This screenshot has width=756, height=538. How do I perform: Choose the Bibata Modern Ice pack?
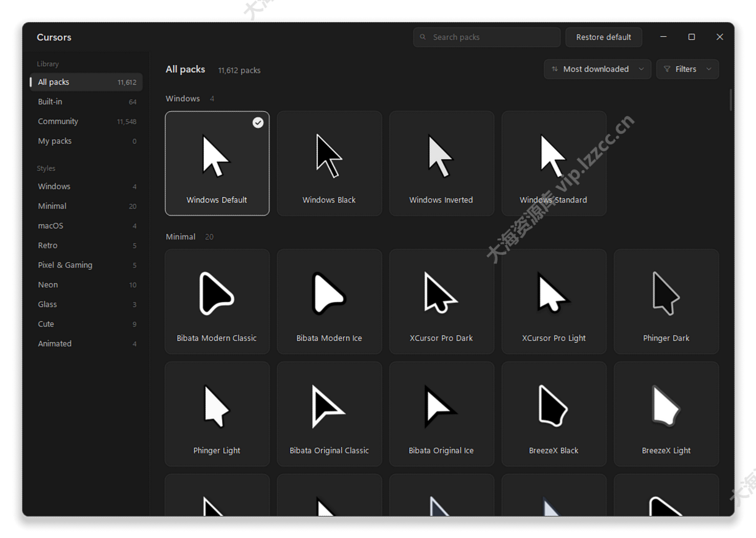point(330,302)
